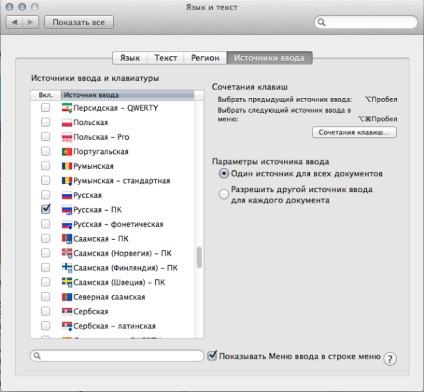The width and height of the screenshot is (424, 392).
Task: Focus the System Preferences search field
Action: click(366, 22)
